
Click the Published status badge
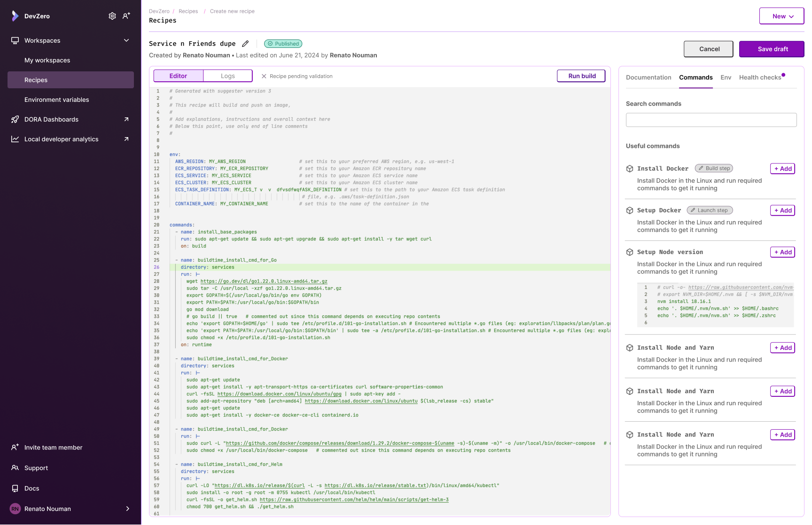click(283, 44)
